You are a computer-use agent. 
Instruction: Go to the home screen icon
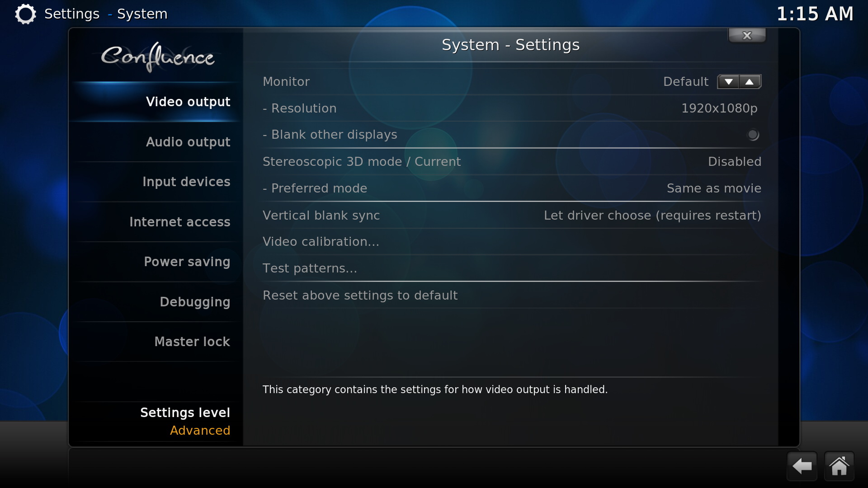click(839, 466)
